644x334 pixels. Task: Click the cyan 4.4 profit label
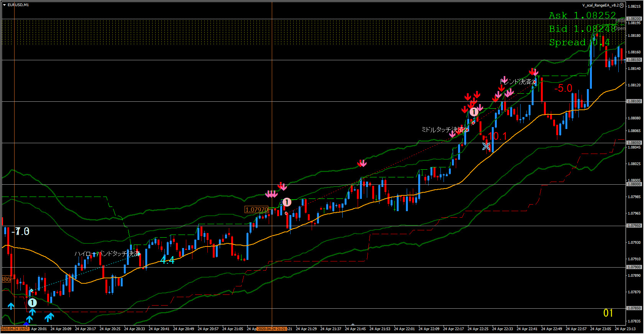point(167,260)
